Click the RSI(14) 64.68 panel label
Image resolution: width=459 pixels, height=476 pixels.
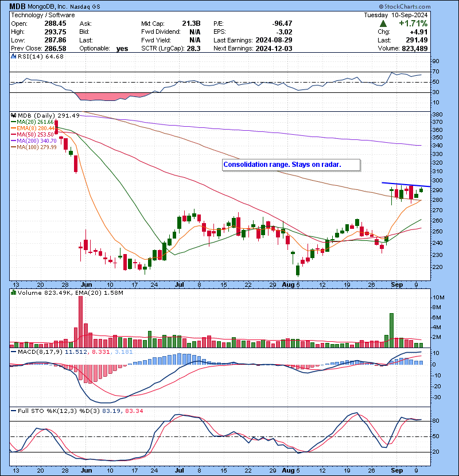[x=40, y=56]
